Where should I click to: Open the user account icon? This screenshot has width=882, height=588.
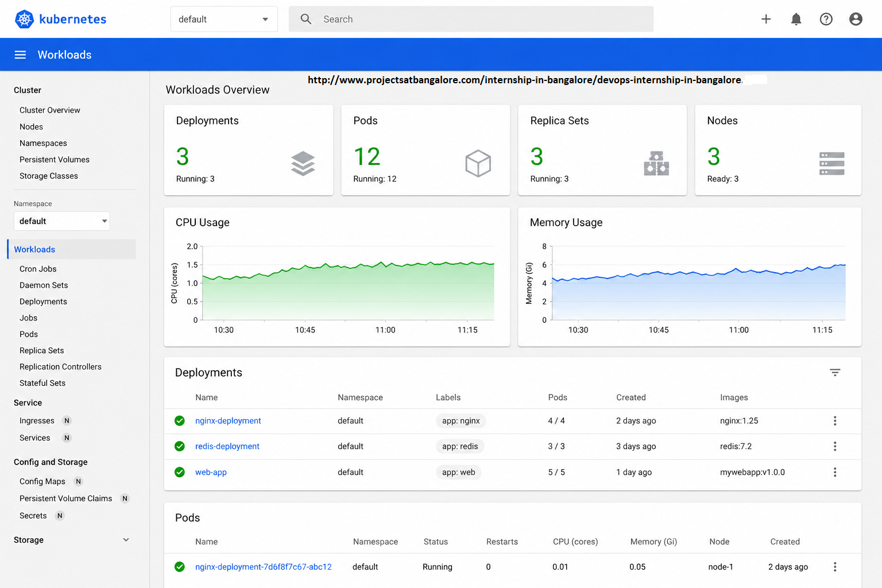point(856,19)
